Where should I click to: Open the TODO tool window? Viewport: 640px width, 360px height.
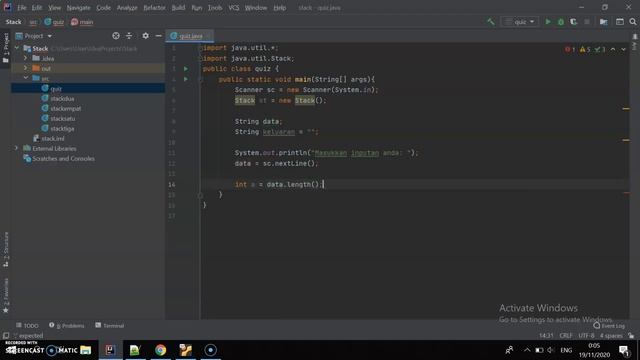(x=27, y=325)
